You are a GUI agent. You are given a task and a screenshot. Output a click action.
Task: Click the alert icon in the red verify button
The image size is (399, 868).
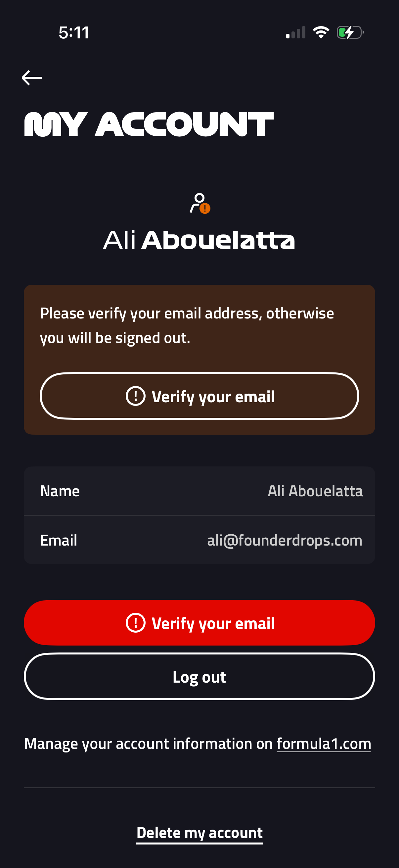[x=135, y=623]
